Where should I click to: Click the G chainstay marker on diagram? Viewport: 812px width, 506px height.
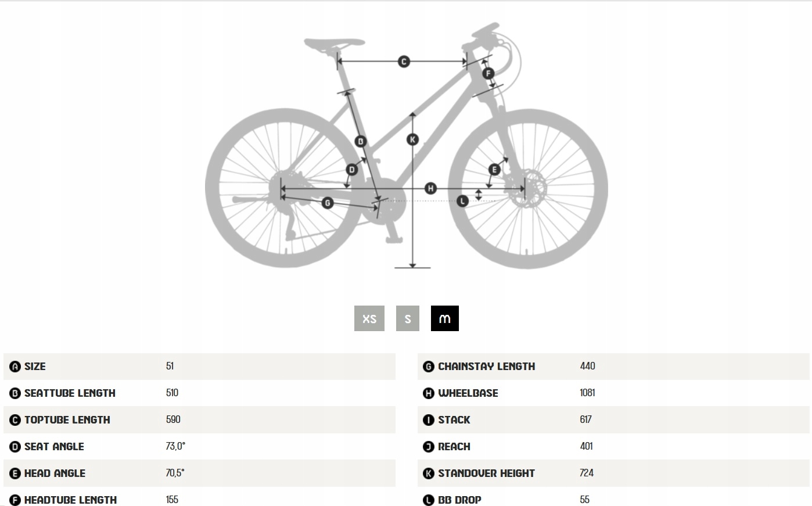328,203
